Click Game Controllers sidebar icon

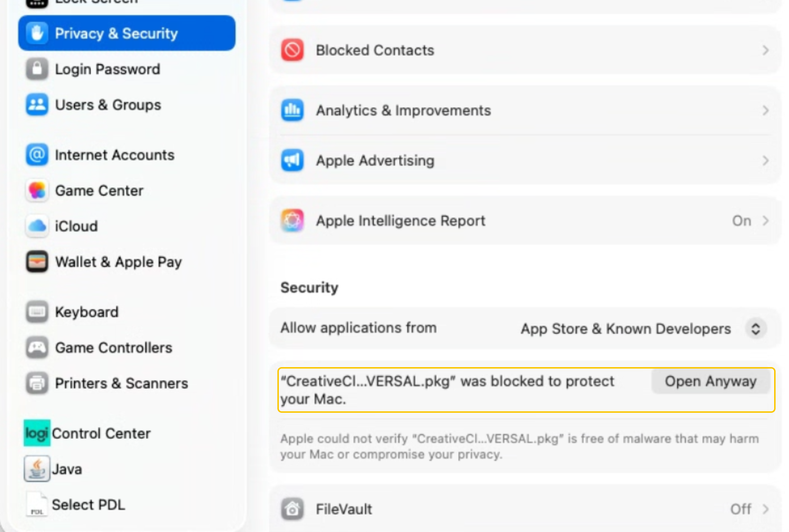click(x=37, y=347)
